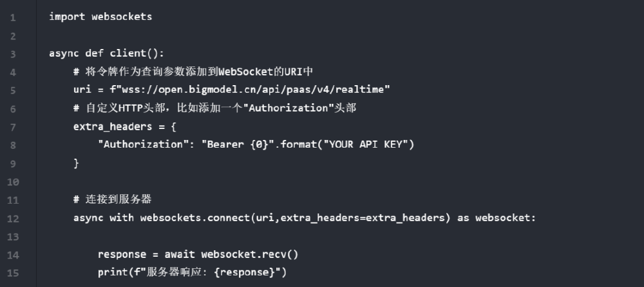
Task: Click 'as websocket:' at the end of line 12
Action: [x=496, y=218]
